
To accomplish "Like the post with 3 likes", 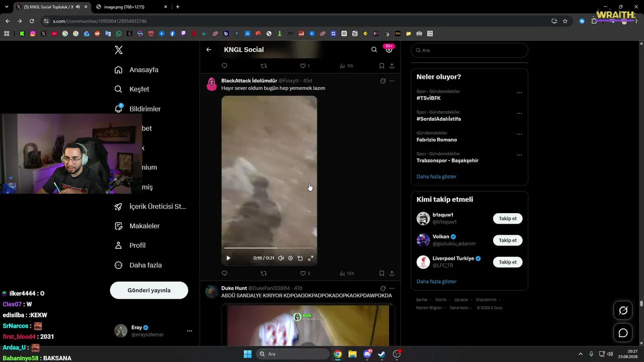I will coord(305,274).
